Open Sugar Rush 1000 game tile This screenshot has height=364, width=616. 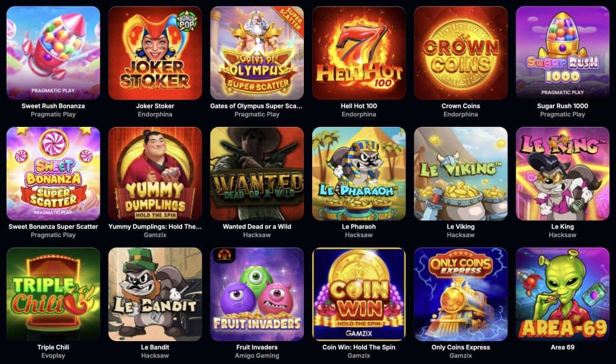coord(562,53)
